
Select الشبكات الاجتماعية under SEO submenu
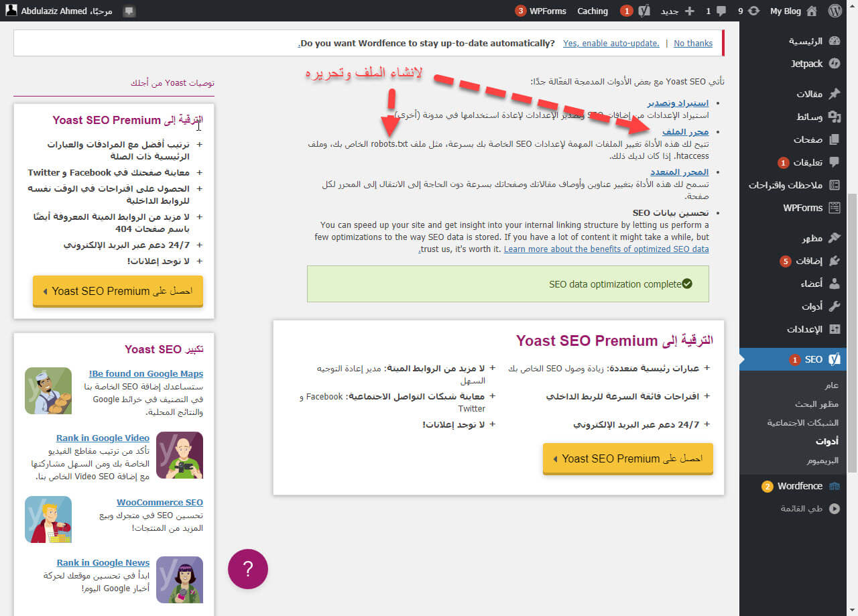803,423
